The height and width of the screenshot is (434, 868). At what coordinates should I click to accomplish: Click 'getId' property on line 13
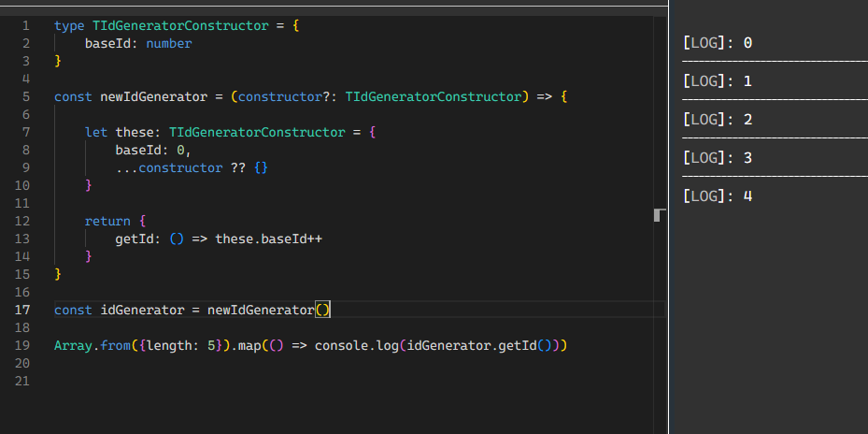(x=134, y=239)
